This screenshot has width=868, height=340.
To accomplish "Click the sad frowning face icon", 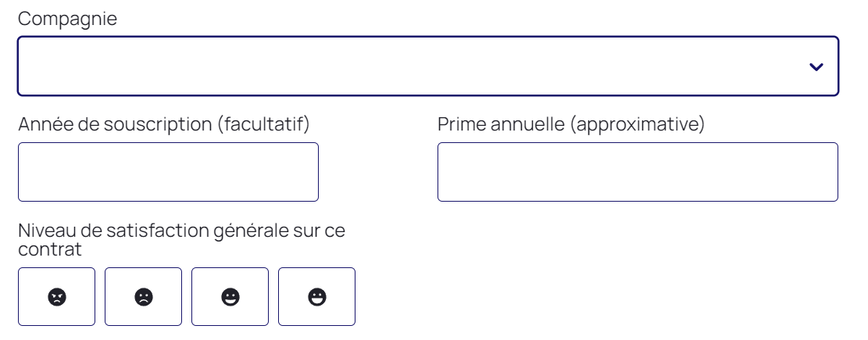I will (143, 296).
